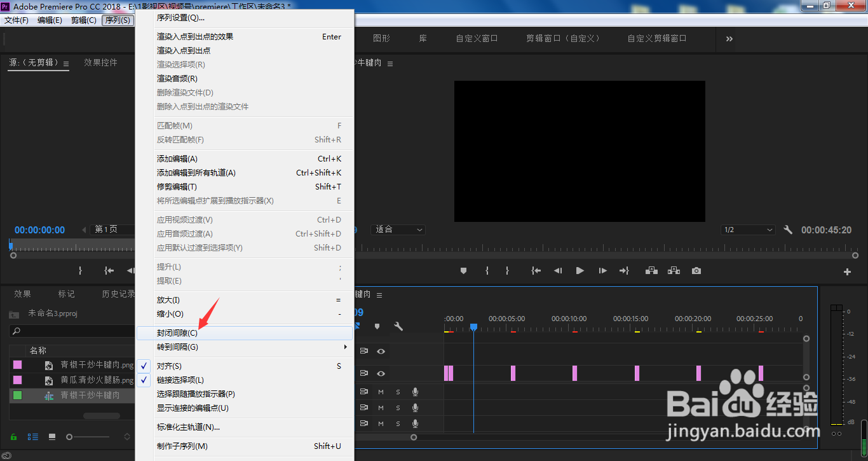Click previous page arrow beside 第1页

[x=84, y=230]
